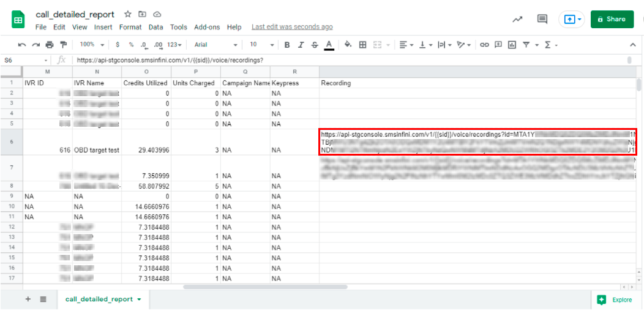Check the cloud save status icon

pyautogui.click(x=157, y=14)
